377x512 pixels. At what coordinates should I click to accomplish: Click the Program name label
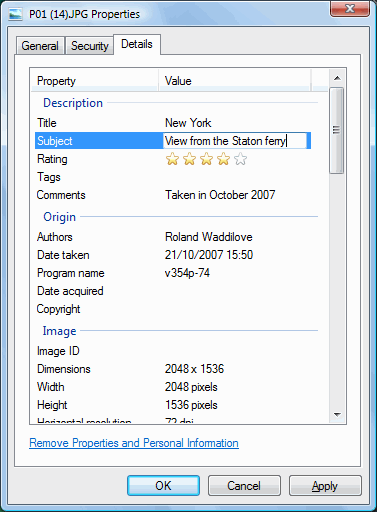click(x=71, y=273)
